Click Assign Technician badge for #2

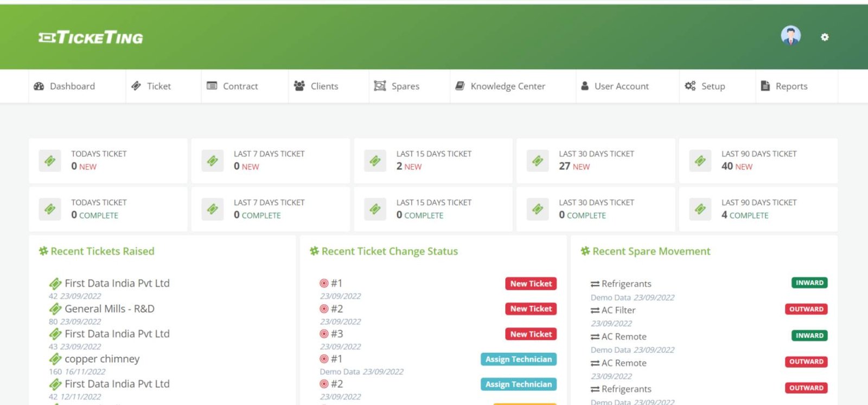pos(518,384)
